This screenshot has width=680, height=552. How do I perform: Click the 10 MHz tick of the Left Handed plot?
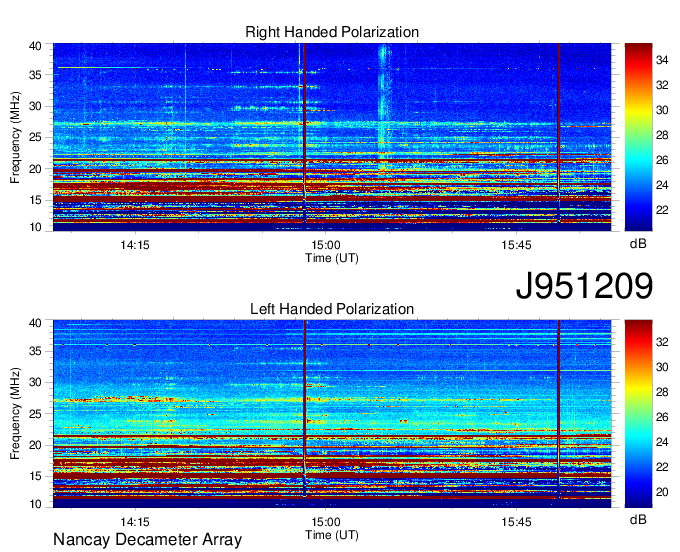(35, 504)
